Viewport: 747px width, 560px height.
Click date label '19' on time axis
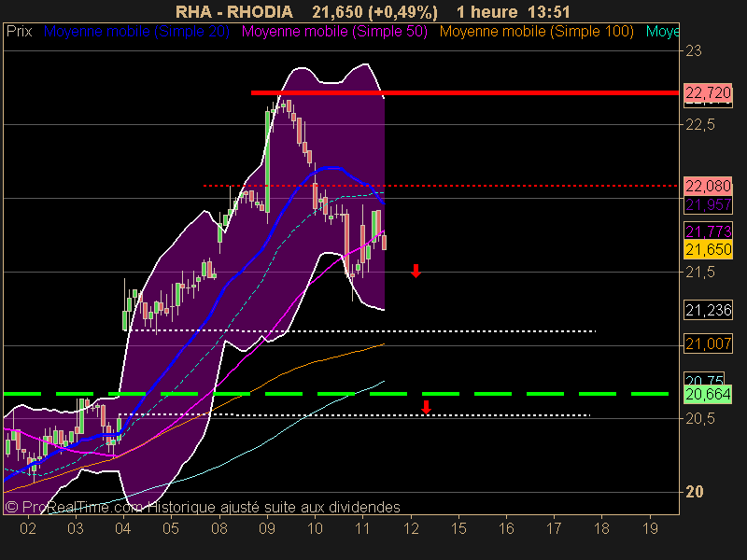[x=650, y=528]
